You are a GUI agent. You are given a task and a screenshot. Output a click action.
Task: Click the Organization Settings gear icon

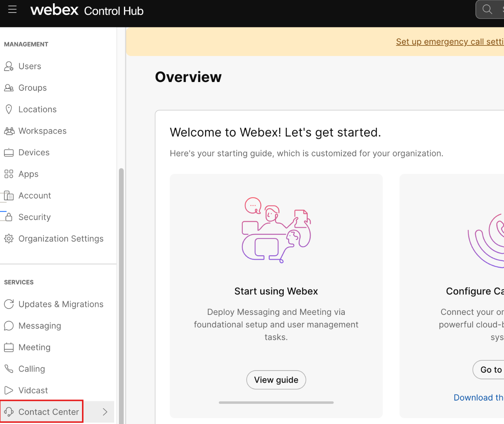coord(9,239)
